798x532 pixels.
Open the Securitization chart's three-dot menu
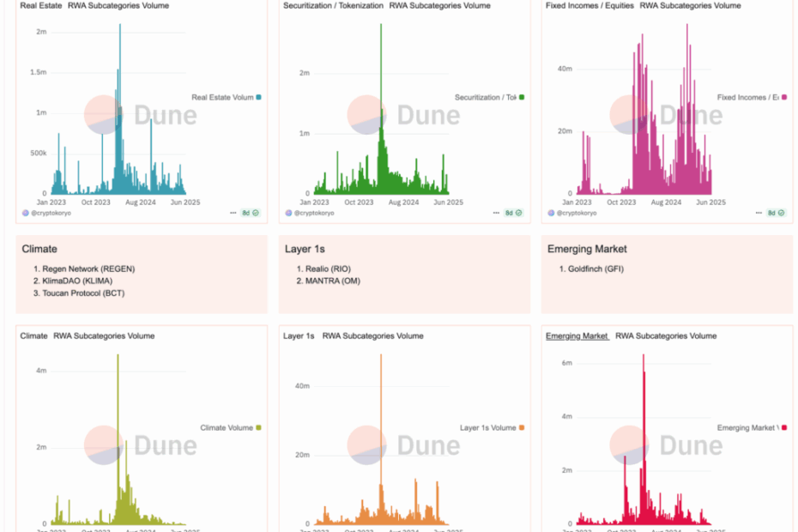tap(496, 212)
